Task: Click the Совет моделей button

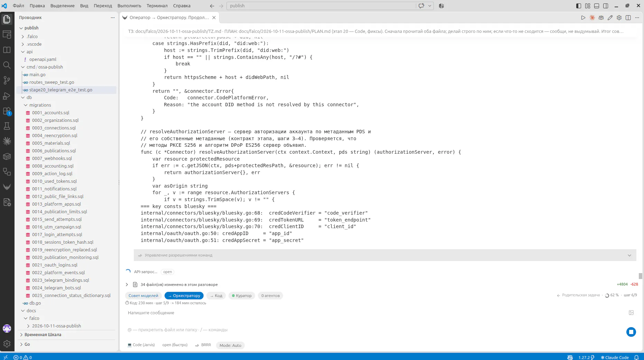Action: tap(143, 296)
